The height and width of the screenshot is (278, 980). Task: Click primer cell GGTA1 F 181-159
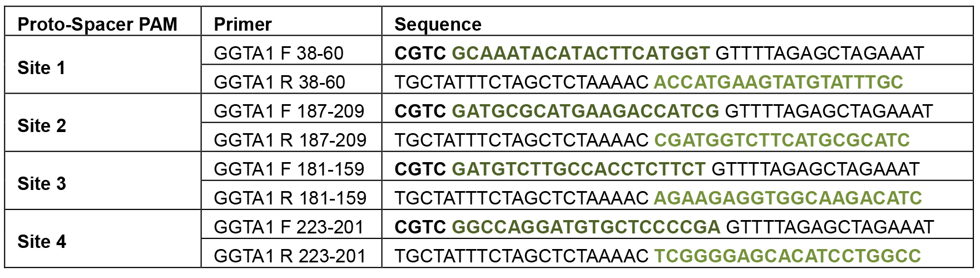coord(289,169)
